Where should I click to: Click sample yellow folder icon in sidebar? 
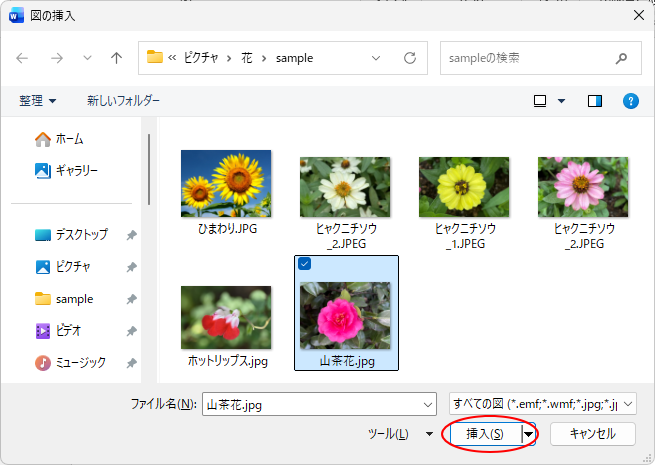(x=43, y=299)
